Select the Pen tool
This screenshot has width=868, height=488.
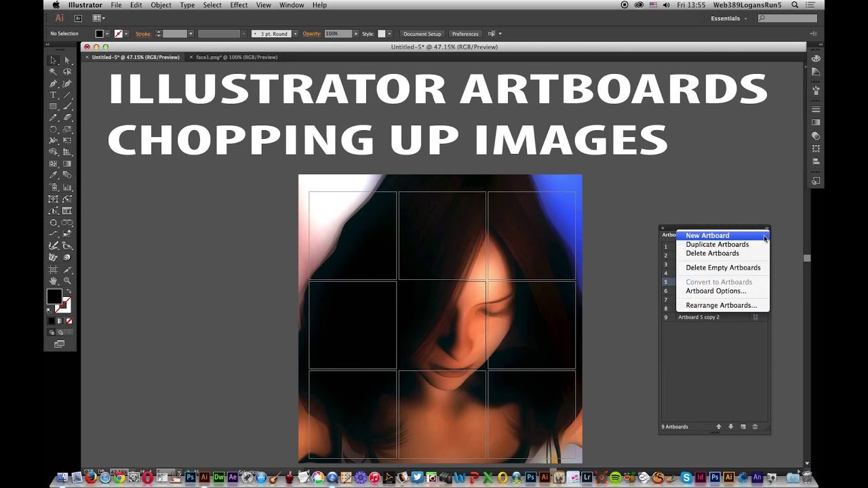53,83
